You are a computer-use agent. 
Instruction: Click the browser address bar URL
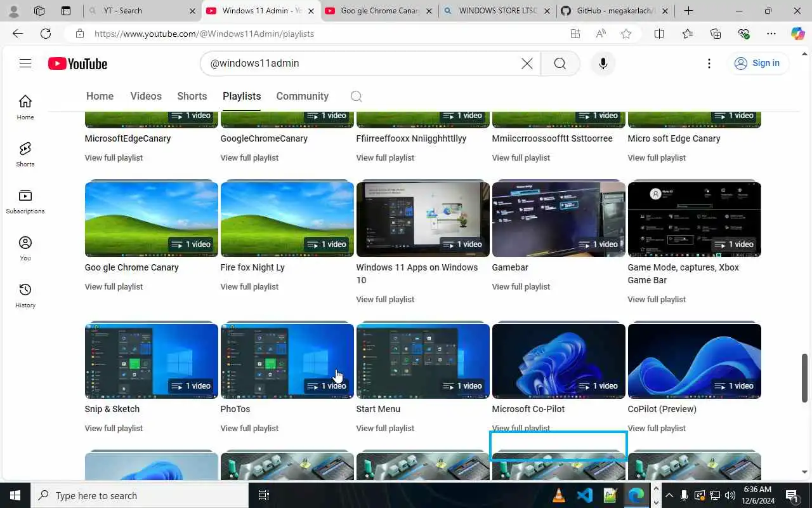coord(204,34)
